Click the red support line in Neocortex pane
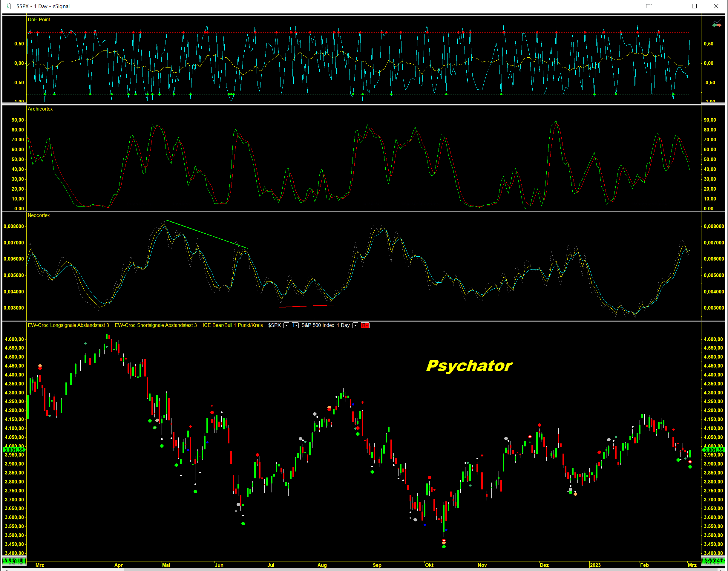This screenshot has width=728, height=571. coord(306,306)
